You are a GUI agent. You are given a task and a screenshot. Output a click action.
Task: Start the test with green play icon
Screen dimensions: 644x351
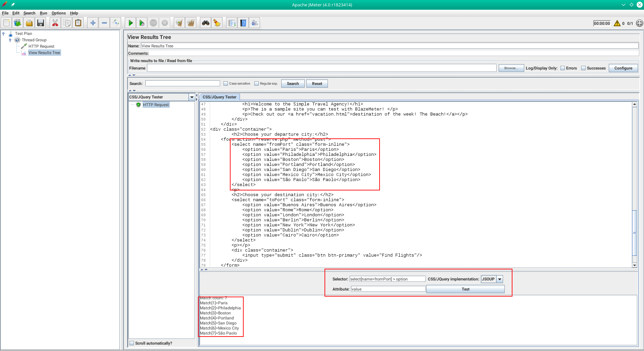[x=131, y=23]
